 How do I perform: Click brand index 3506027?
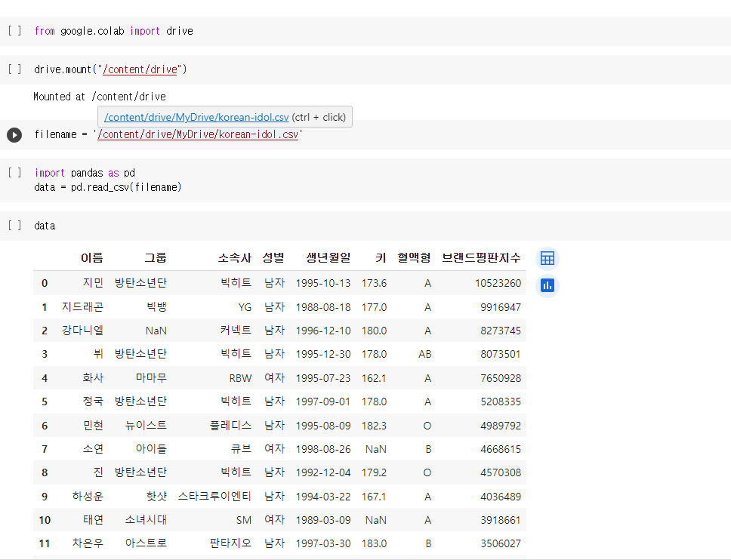[x=501, y=543]
